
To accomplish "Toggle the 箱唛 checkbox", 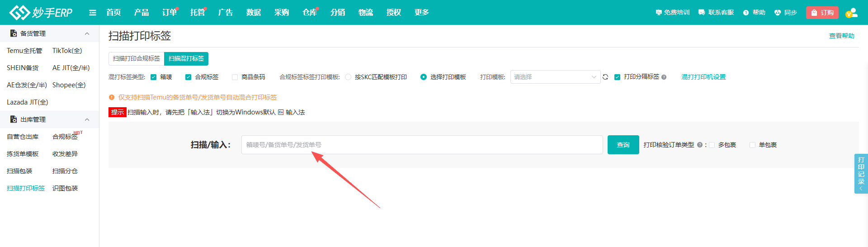I will click(153, 77).
